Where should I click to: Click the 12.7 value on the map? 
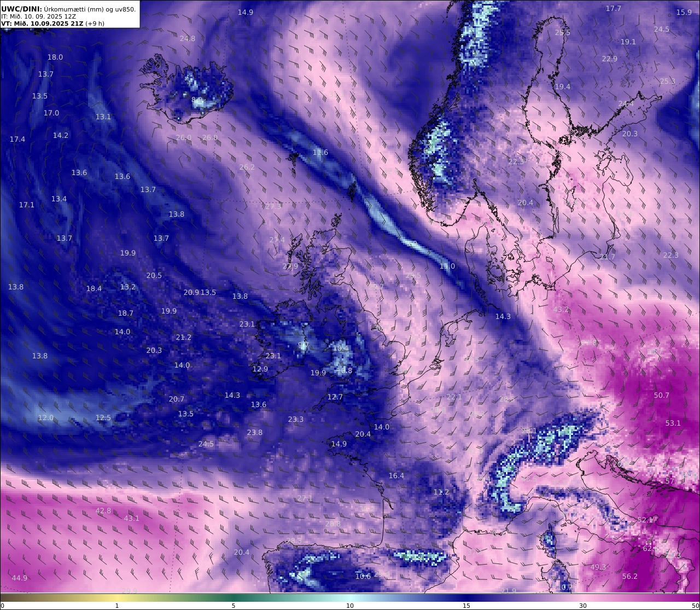(335, 397)
